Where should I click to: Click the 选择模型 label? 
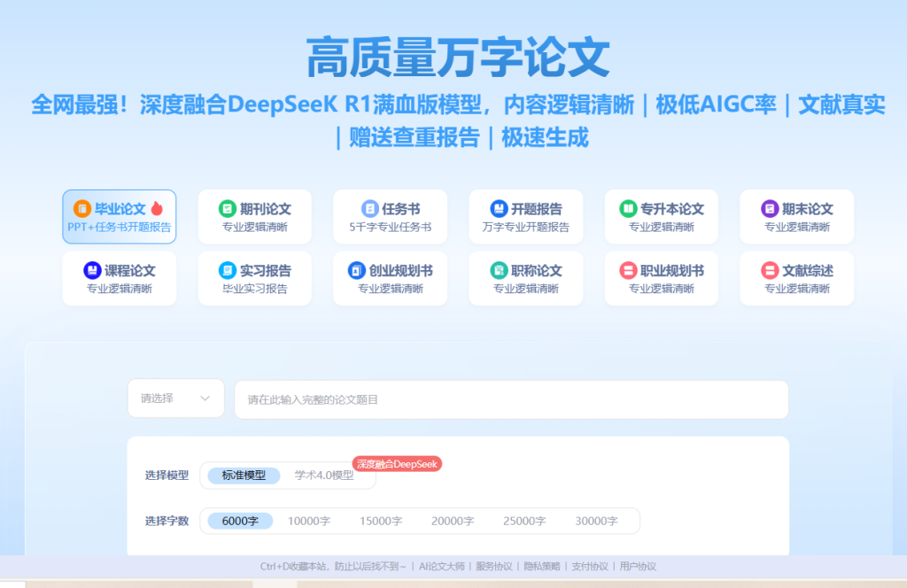(167, 476)
